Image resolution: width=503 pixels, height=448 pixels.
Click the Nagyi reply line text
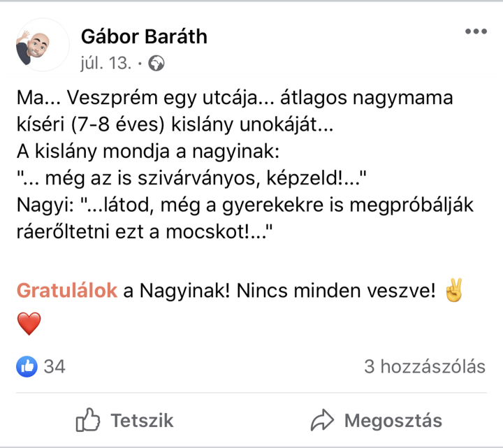[245, 218]
